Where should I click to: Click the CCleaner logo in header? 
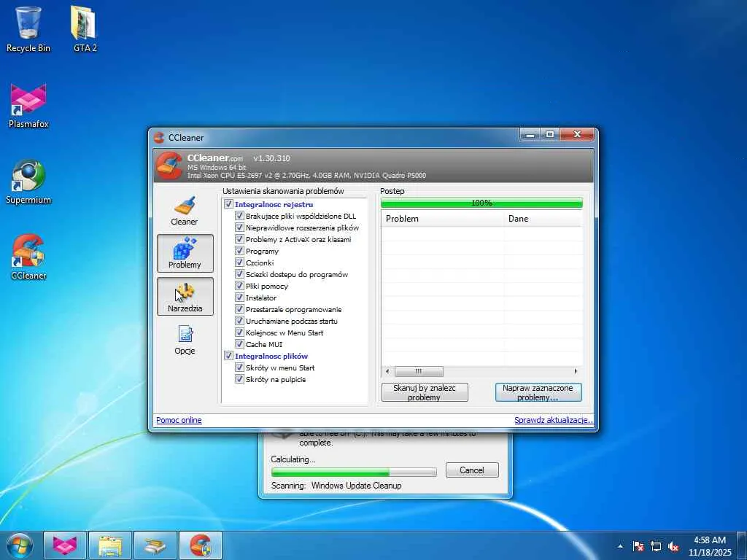point(169,166)
